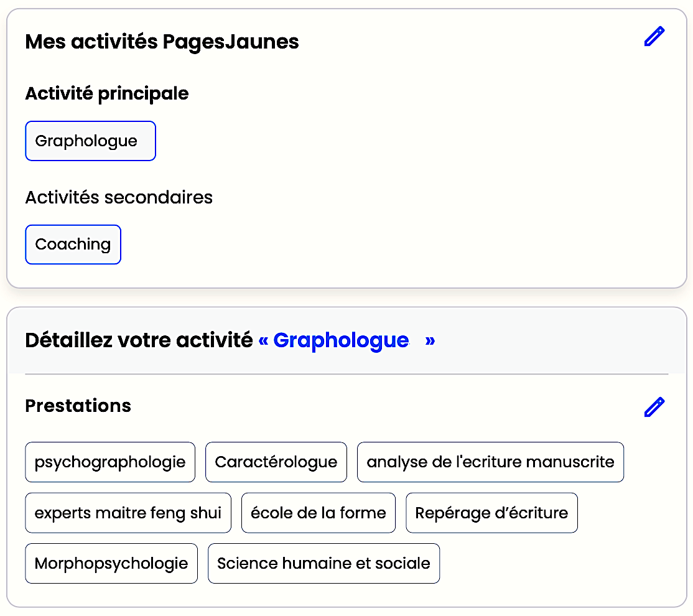Click the closing » guillemet in the heading
The width and height of the screenshot is (693, 616).
[x=430, y=340]
